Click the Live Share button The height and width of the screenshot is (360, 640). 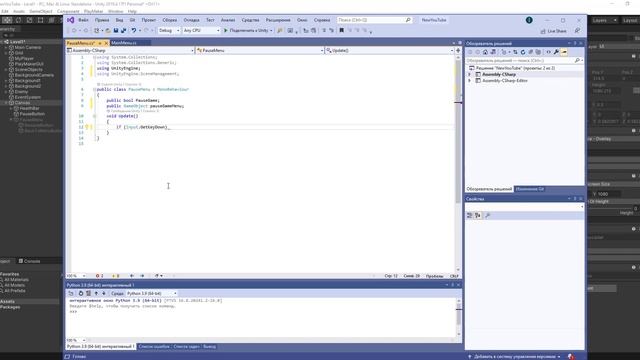tap(553, 31)
